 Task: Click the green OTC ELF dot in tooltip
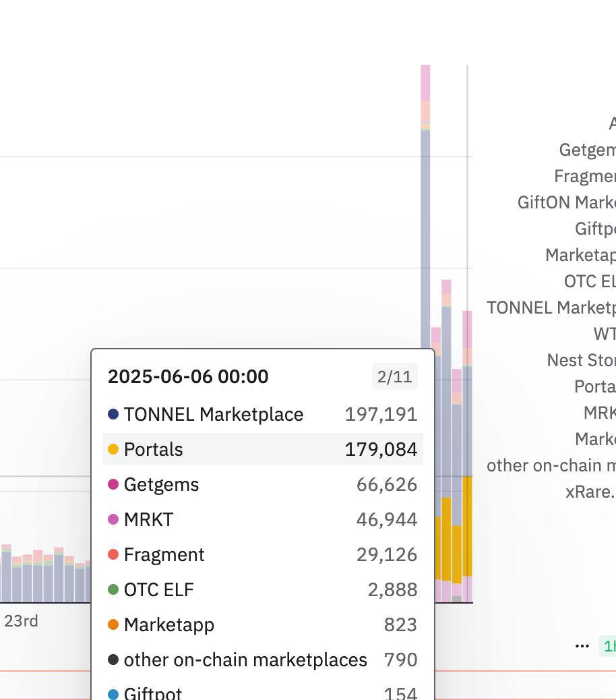click(x=113, y=589)
